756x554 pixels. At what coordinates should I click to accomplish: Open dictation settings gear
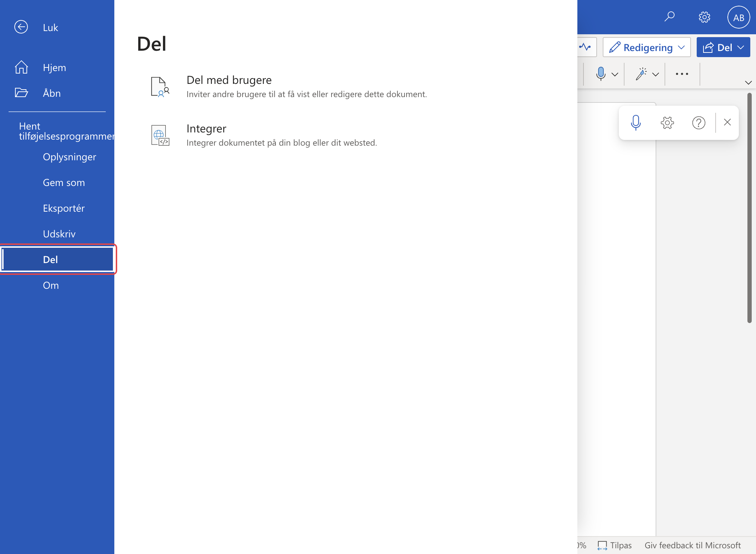667,122
